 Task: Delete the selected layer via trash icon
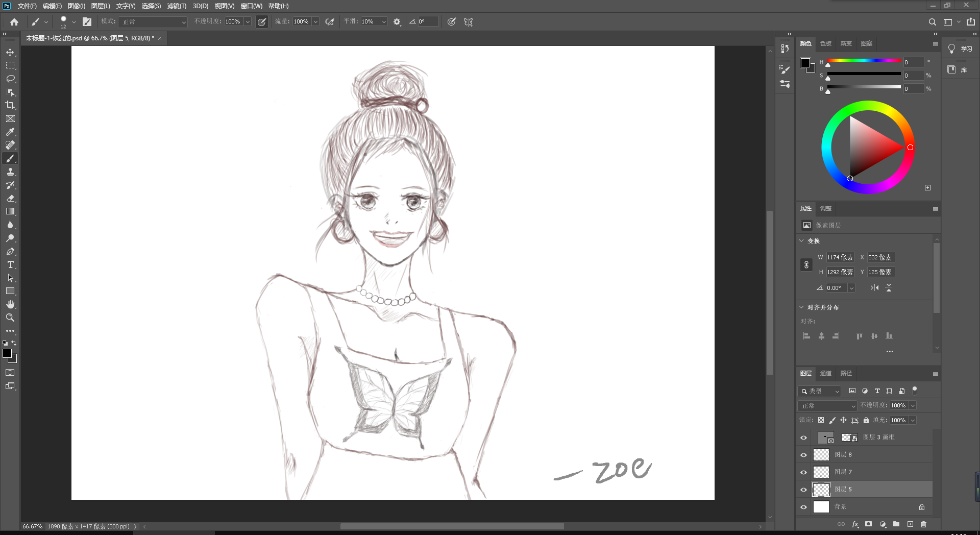[x=923, y=524]
